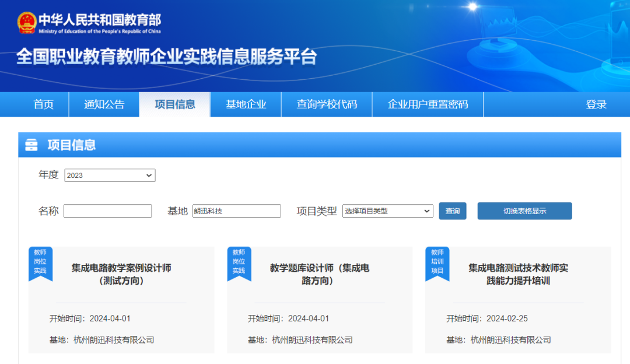Click the 教师培训项目 ribbon on 集成电路测试技术 card

437,264
